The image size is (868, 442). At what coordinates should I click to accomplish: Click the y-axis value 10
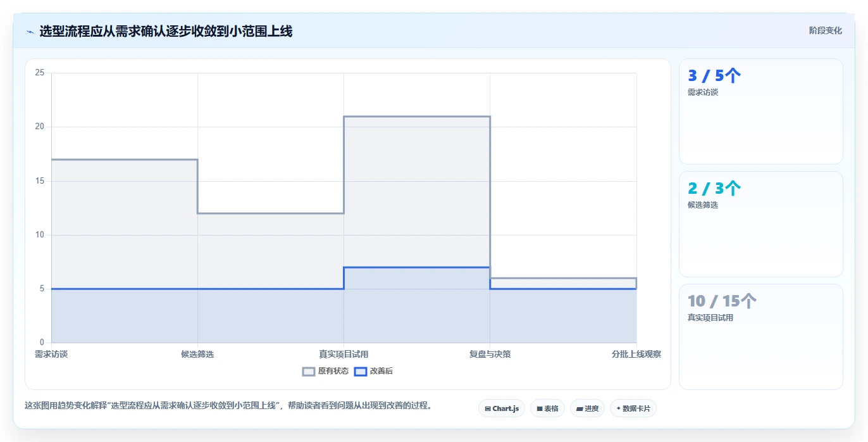pos(39,235)
